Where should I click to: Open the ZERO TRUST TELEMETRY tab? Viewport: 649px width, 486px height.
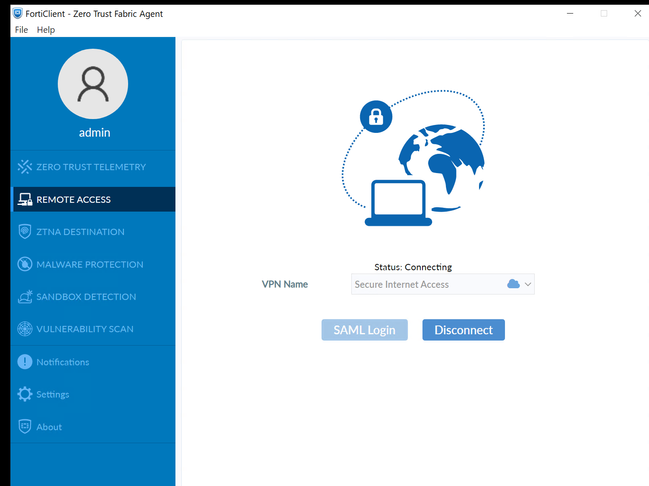point(93,167)
